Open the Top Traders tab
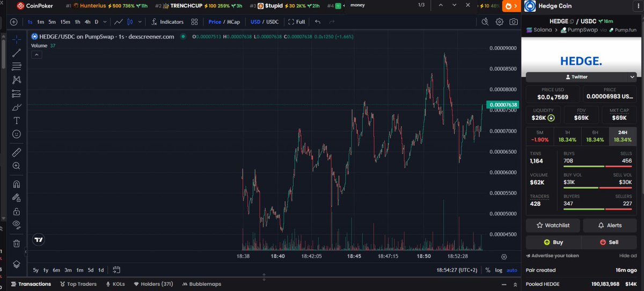This screenshot has width=644, height=291. [78, 284]
